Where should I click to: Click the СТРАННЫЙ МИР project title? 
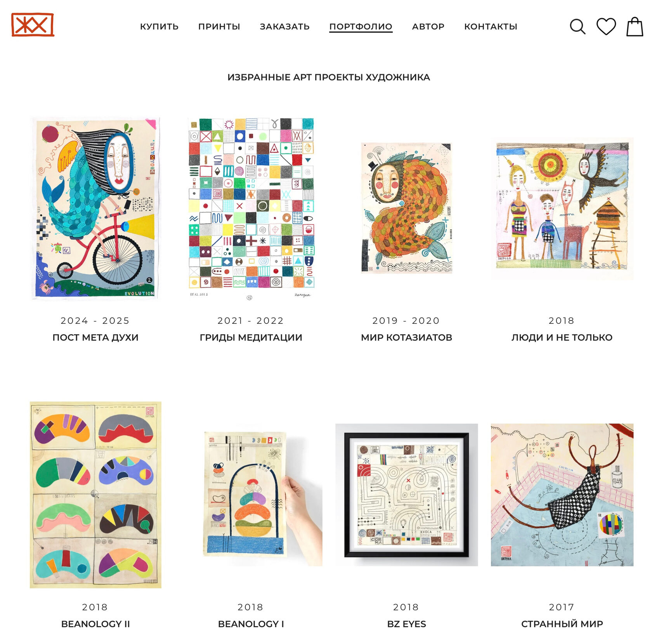coord(562,624)
